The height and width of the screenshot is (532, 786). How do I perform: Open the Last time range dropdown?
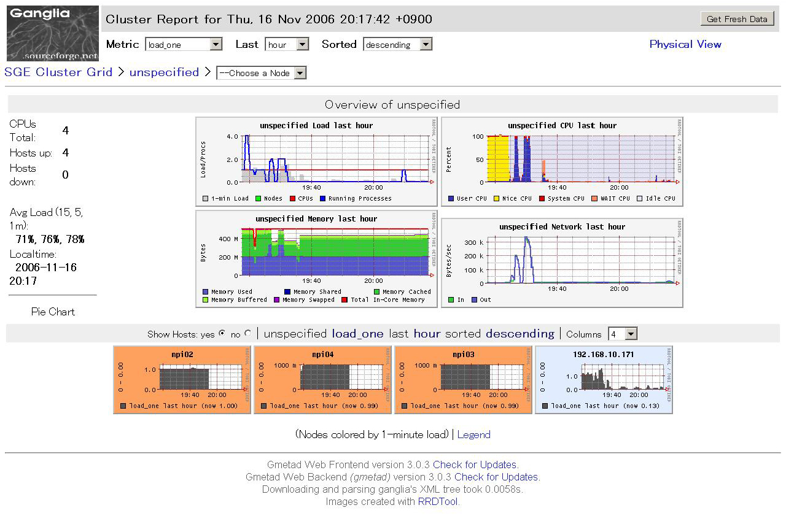[287, 44]
